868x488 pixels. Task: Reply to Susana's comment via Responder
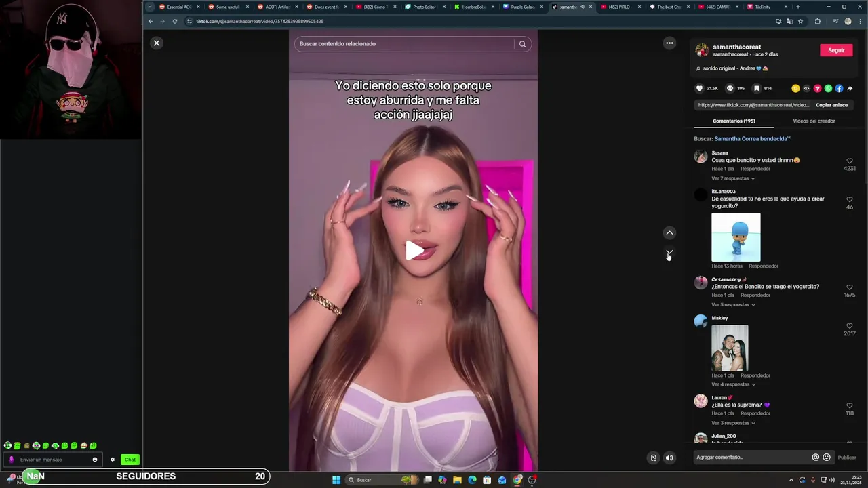tap(755, 169)
